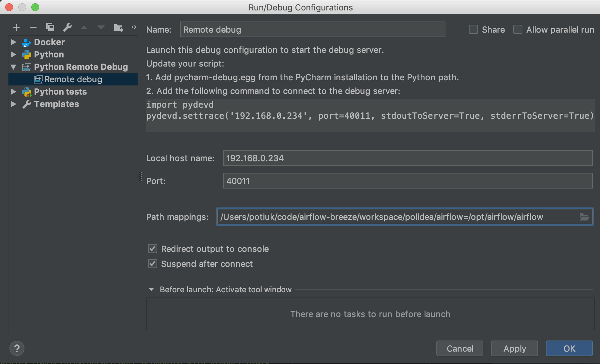This screenshot has width=600, height=364.
Task: Collapse the Python Remote Debug node
Action: pos(14,67)
